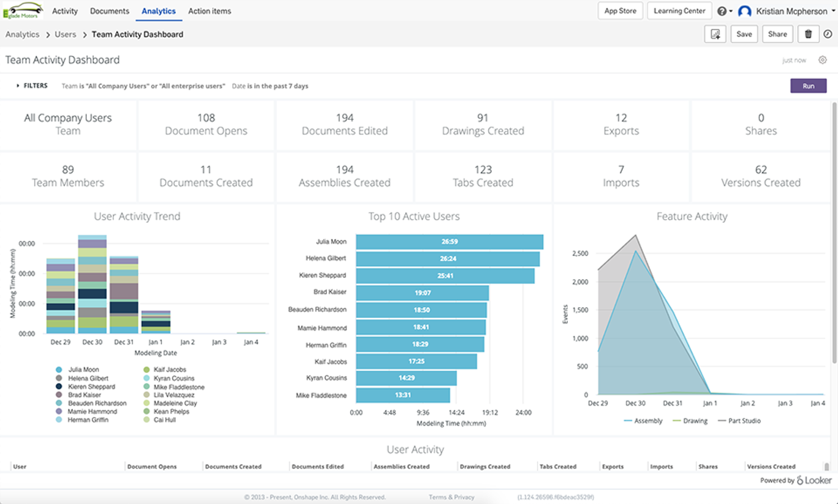Click the Share button
Image resolution: width=838 pixels, height=504 pixels.
(x=777, y=34)
